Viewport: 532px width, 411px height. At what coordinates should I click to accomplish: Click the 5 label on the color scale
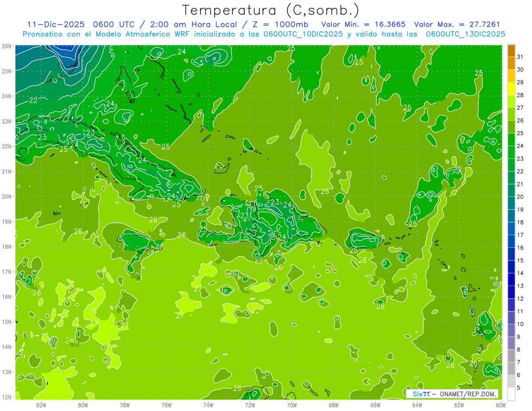[518, 388]
